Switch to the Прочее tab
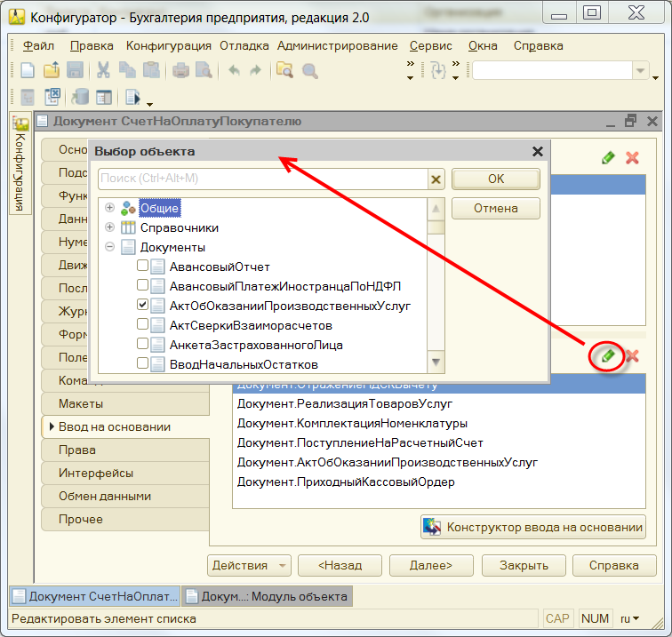The height and width of the screenshot is (637, 672). click(125, 519)
